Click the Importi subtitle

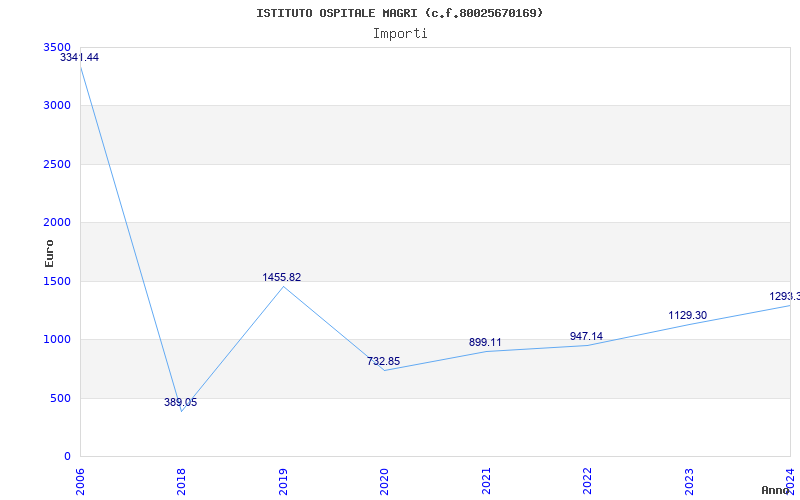click(400, 34)
